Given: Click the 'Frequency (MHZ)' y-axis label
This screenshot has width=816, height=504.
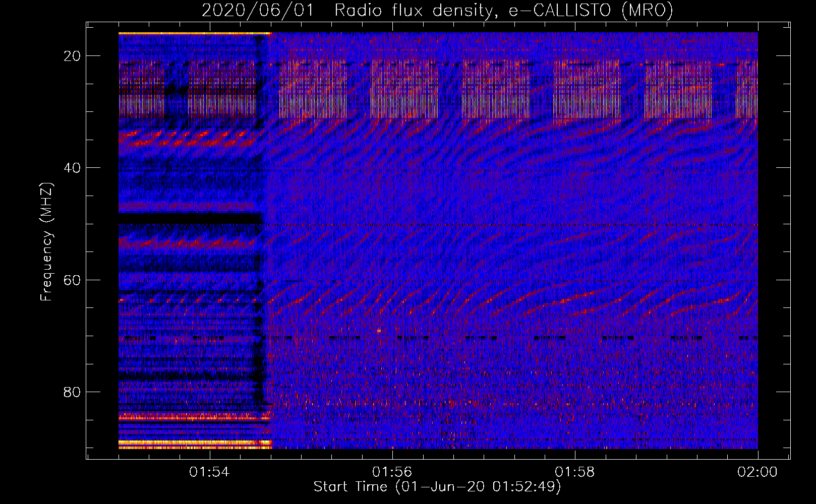Looking at the screenshot, I should (46, 241).
